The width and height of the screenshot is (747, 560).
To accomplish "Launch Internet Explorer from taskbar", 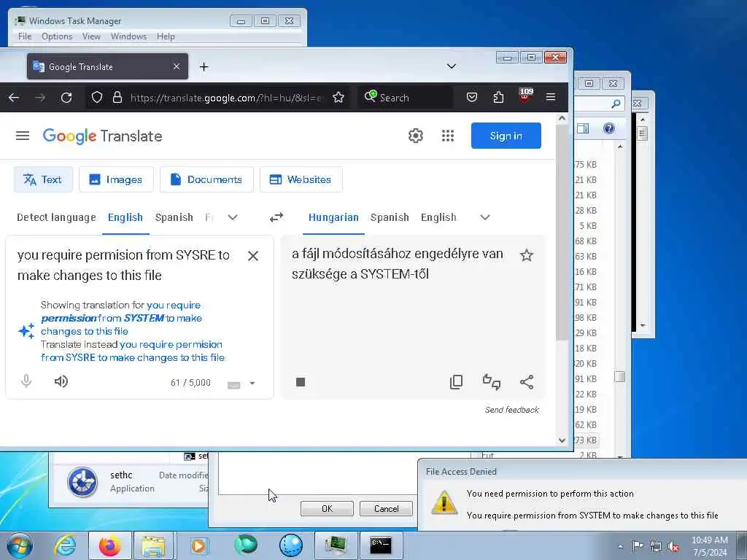I will coord(65,545).
